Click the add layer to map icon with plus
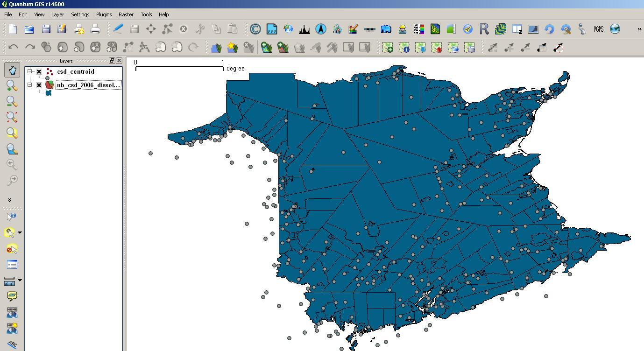644x351 pixels. point(388,47)
